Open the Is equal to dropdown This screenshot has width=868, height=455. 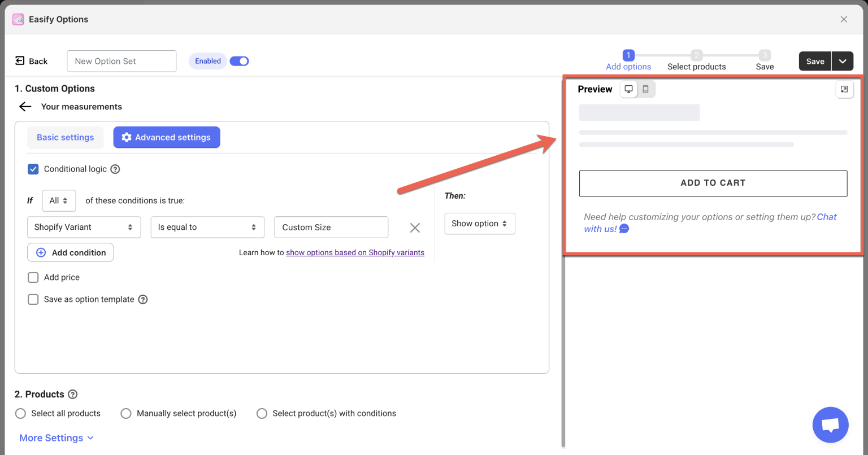[x=207, y=227]
